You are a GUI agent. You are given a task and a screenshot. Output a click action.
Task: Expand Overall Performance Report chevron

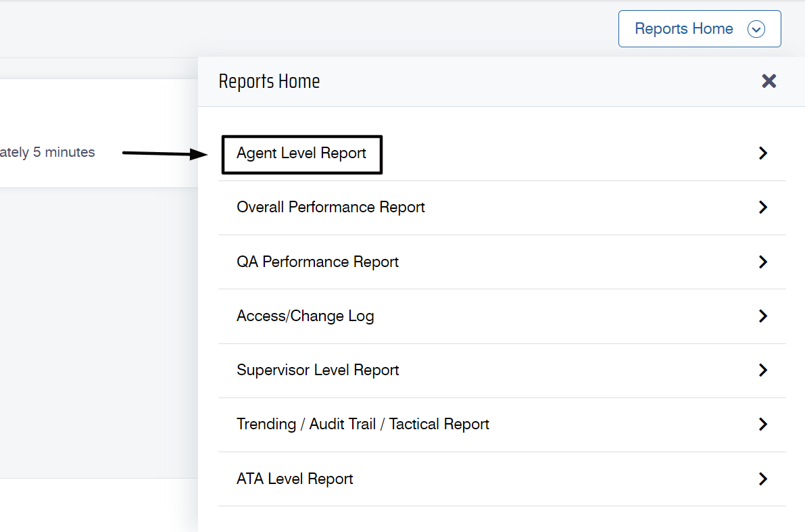point(763,207)
